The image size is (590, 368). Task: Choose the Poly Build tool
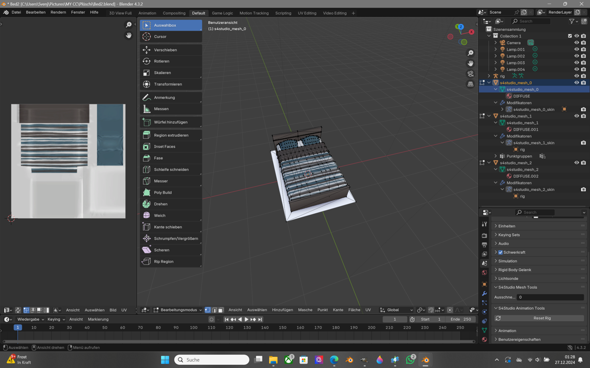[x=171, y=192]
